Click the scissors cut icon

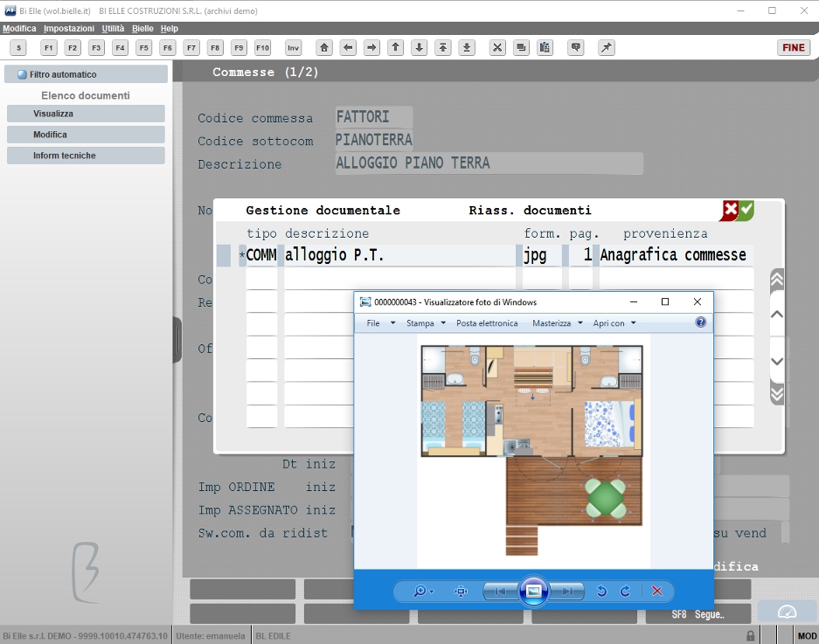tap(497, 48)
